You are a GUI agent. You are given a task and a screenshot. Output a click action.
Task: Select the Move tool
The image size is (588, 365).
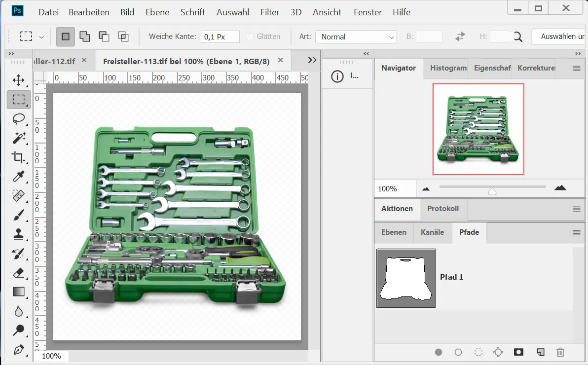(19, 80)
